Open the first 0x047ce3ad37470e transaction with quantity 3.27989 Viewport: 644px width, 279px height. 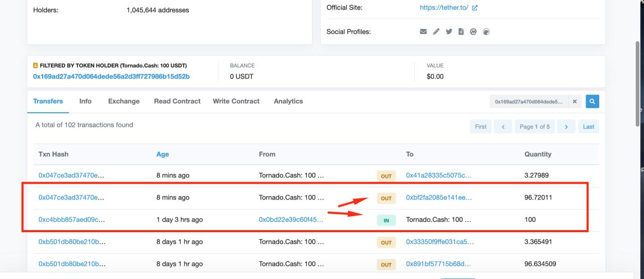tap(71, 175)
